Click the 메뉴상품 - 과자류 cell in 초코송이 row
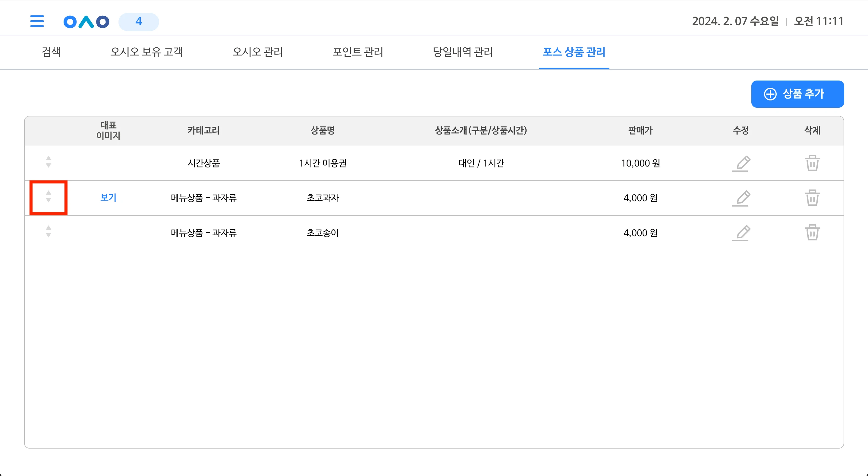The image size is (868, 476). (203, 233)
